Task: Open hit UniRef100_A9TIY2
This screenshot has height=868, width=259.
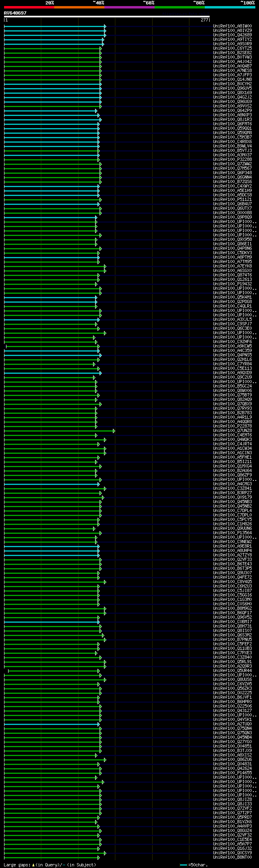Action: pos(232,40)
